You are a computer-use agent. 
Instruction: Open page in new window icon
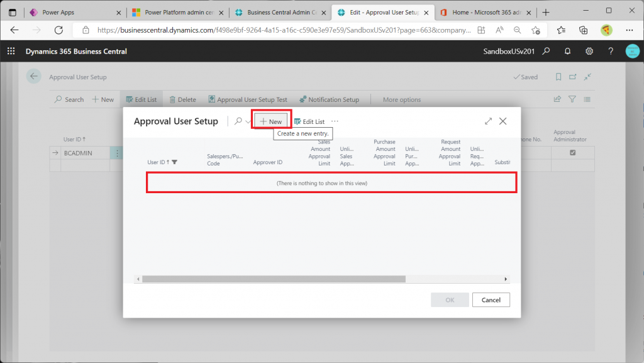[x=572, y=77]
